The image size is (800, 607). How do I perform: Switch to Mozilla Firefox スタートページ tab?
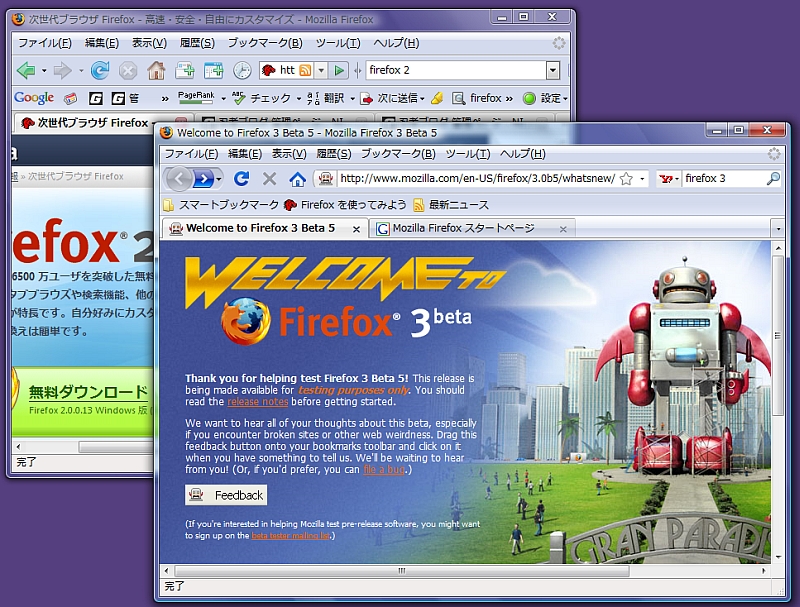471,229
